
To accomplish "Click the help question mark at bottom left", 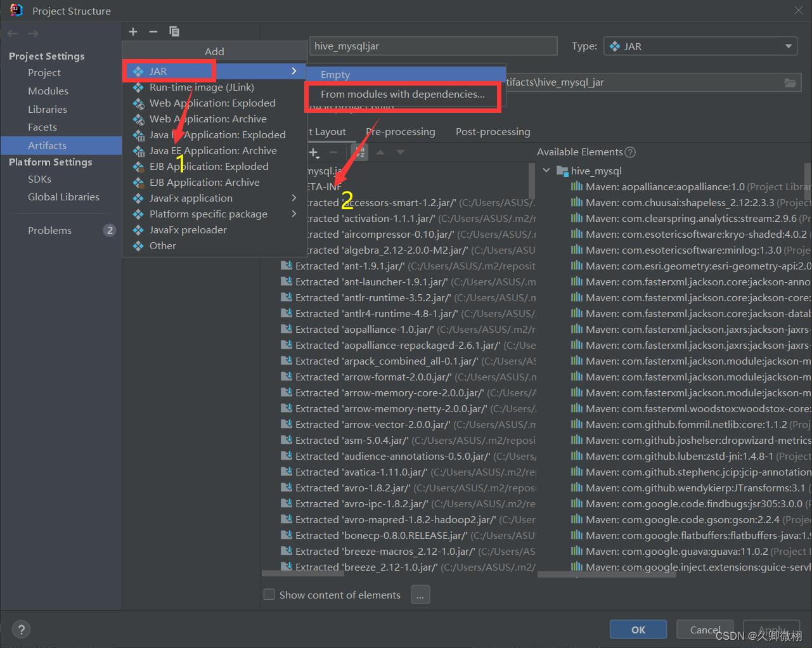I will (x=21, y=629).
